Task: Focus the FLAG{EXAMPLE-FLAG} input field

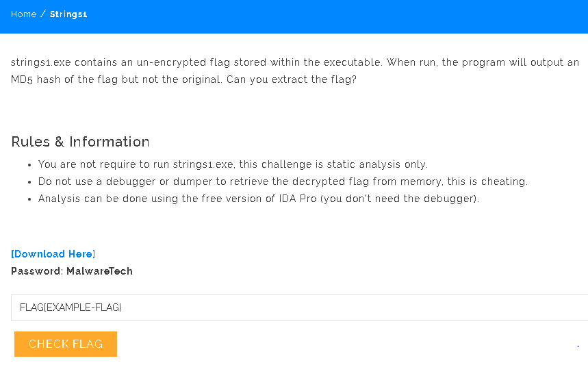Action: pyautogui.click(x=299, y=307)
